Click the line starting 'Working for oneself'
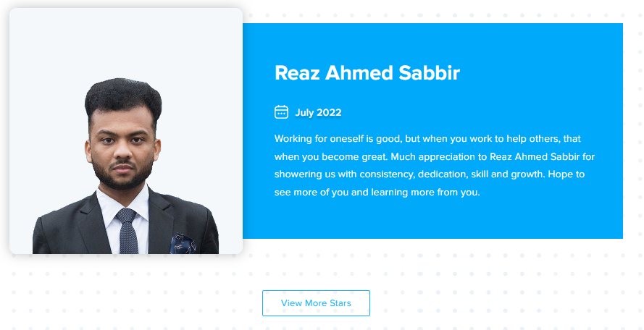 pos(427,139)
